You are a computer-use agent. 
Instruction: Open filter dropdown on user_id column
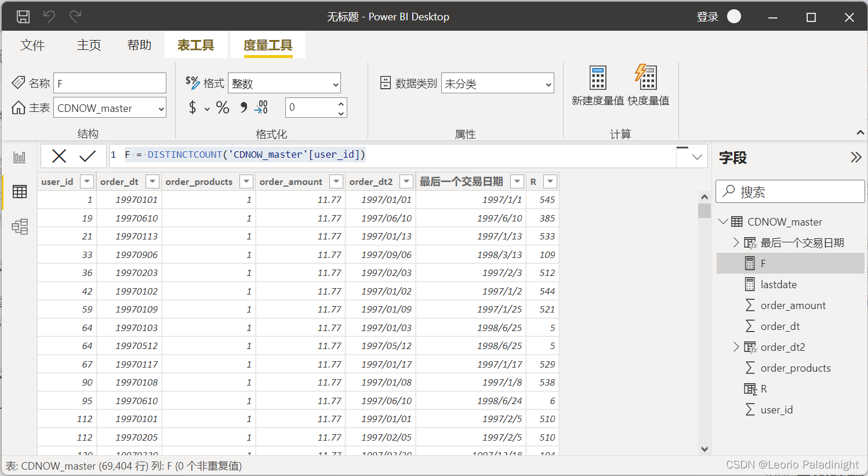click(x=87, y=181)
